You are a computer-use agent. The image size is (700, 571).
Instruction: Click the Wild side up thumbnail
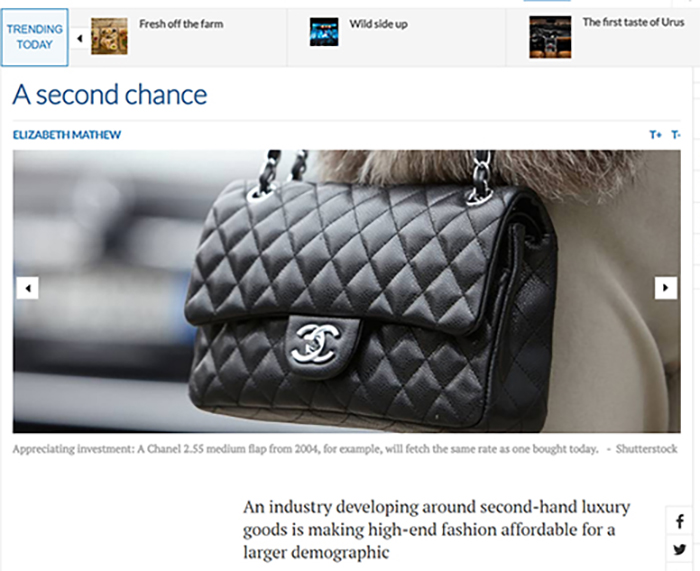[324, 32]
